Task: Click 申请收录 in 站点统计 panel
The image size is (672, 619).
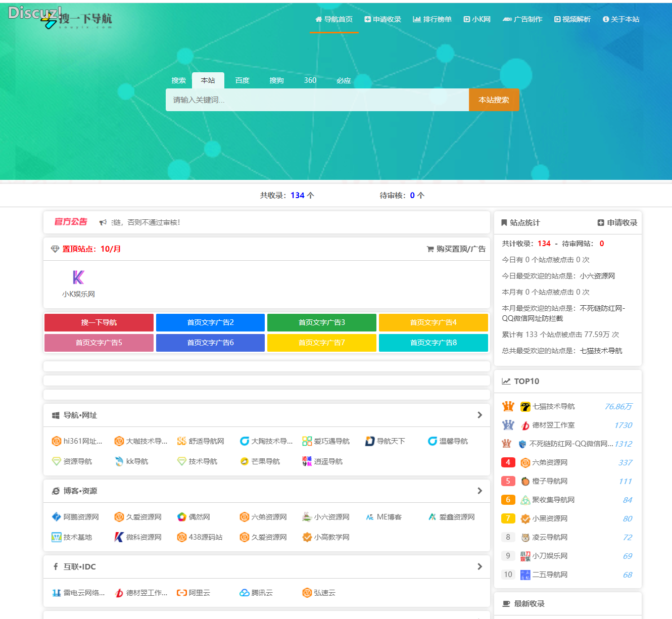Action: pyautogui.click(x=617, y=223)
